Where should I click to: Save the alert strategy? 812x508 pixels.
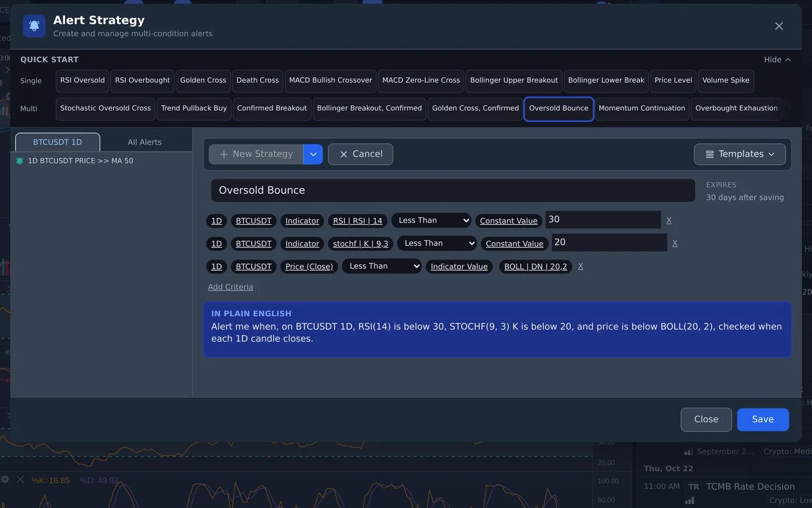(763, 419)
